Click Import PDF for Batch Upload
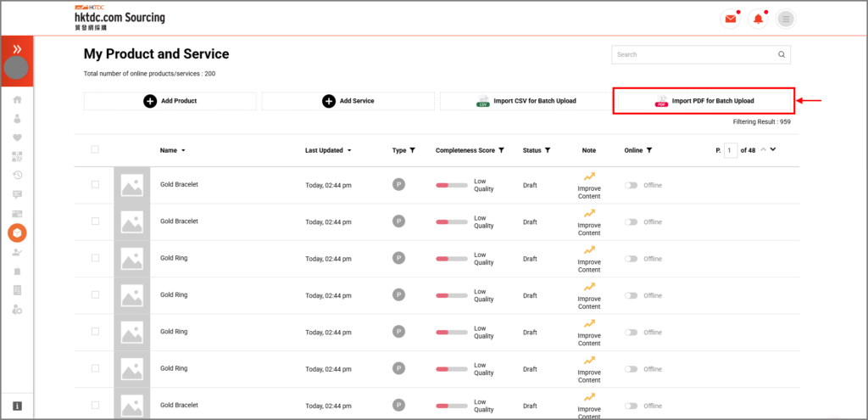The width and height of the screenshot is (868, 420). (x=704, y=101)
